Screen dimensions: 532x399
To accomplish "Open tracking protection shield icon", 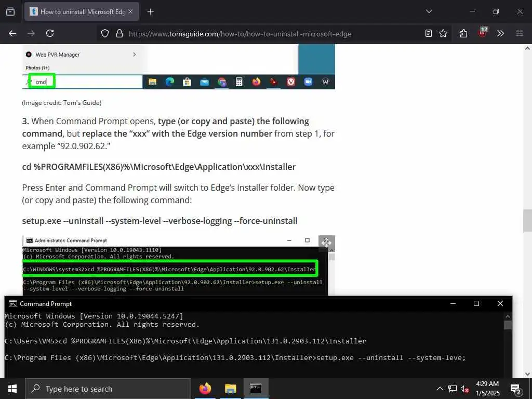I will pyautogui.click(x=105, y=34).
